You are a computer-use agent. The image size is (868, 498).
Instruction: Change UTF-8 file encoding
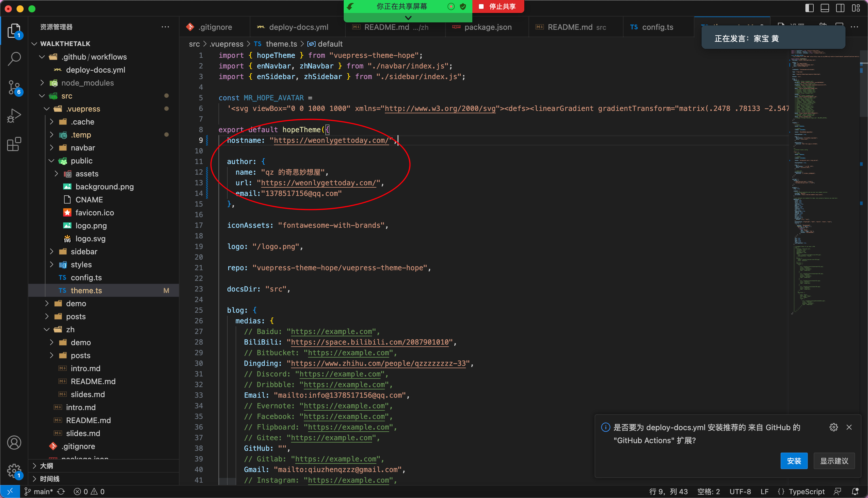[x=740, y=492]
